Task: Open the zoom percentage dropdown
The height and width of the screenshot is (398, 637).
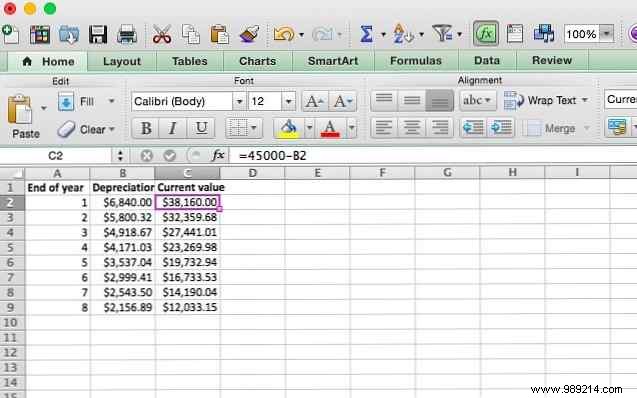Action: (x=607, y=34)
